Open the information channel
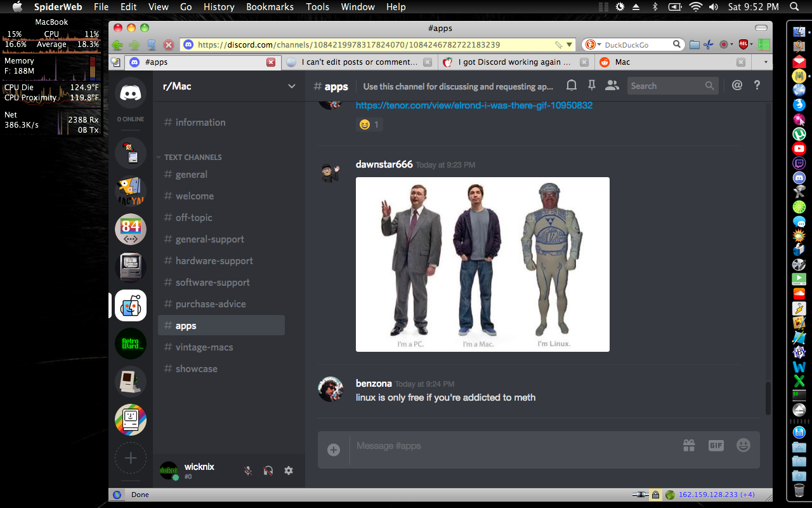The height and width of the screenshot is (508, 812). [221, 123]
